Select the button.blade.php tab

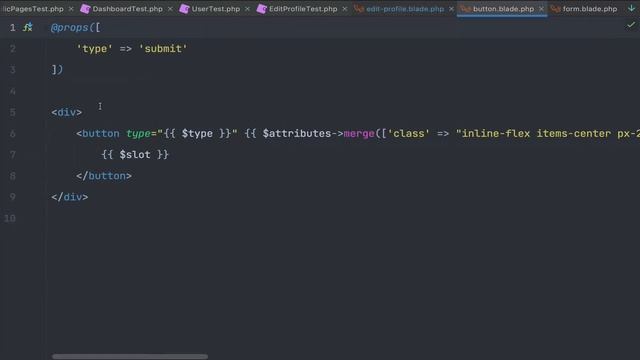(x=503, y=9)
